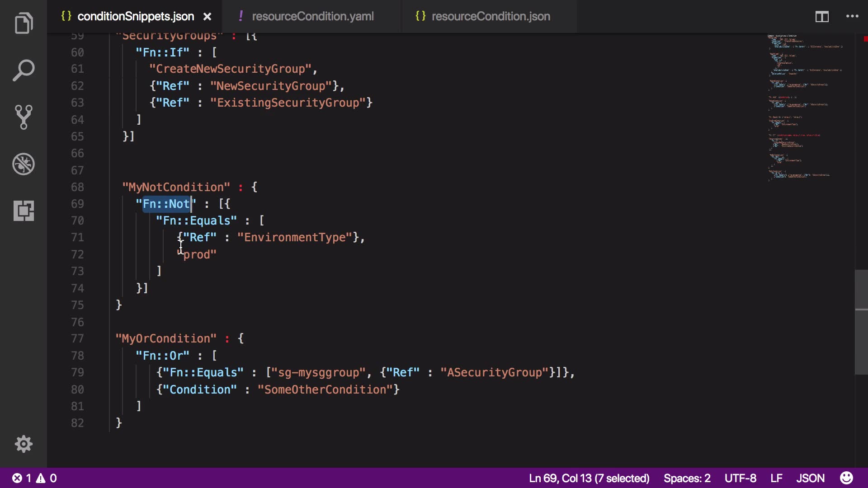Open the Search view icon
The width and height of the screenshot is (868, 488).
24,70
